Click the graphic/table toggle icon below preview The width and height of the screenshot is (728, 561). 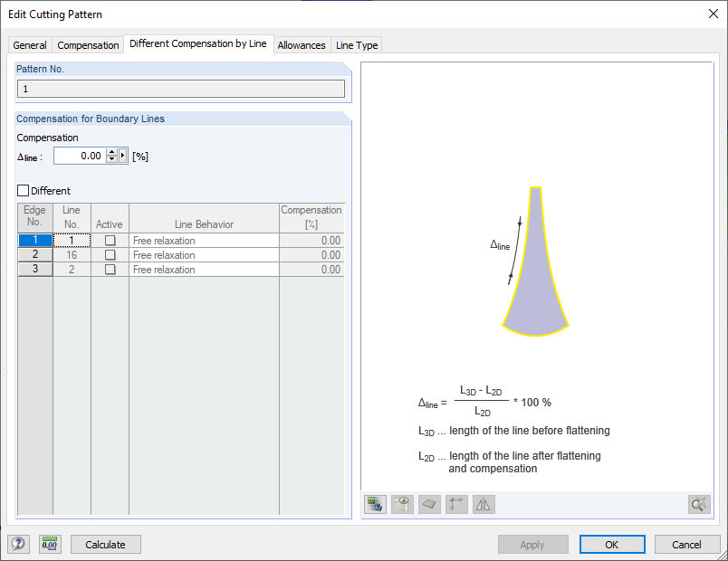click(x=375, y=504)
